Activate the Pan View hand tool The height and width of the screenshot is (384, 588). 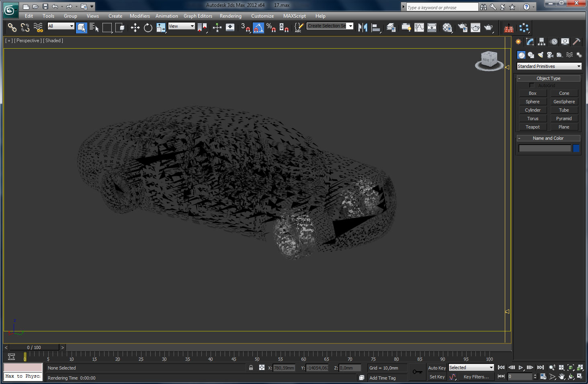pyautogui.click(x=561, y=376)
